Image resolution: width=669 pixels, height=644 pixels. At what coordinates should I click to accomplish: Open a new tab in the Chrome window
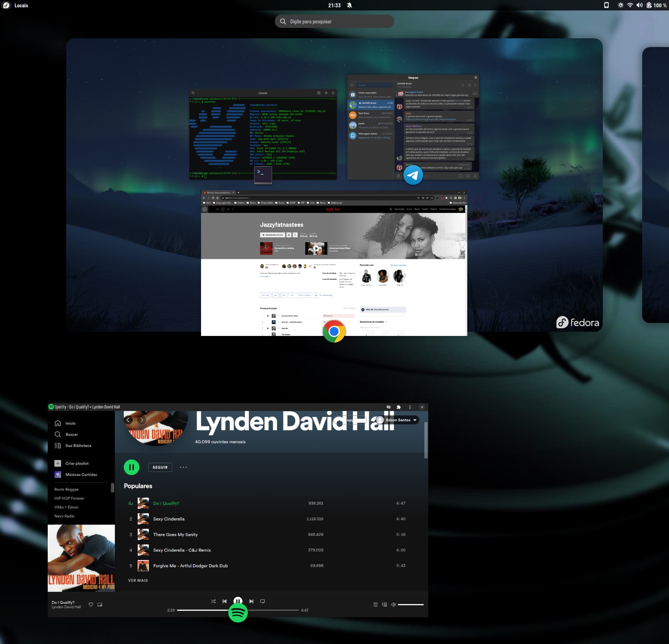[x=238, y=192]
